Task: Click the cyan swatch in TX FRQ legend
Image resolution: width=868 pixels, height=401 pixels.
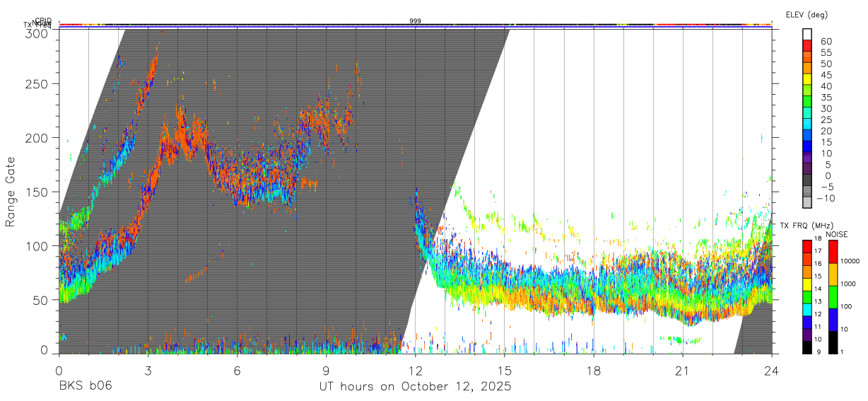Action: point(807,309)
